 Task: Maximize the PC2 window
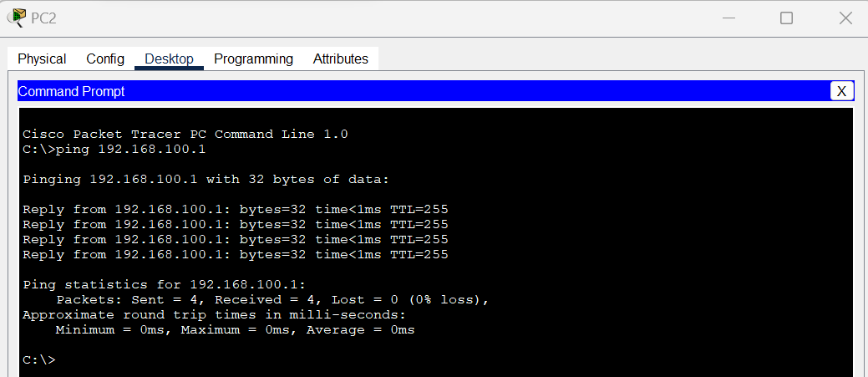(786, 18)
